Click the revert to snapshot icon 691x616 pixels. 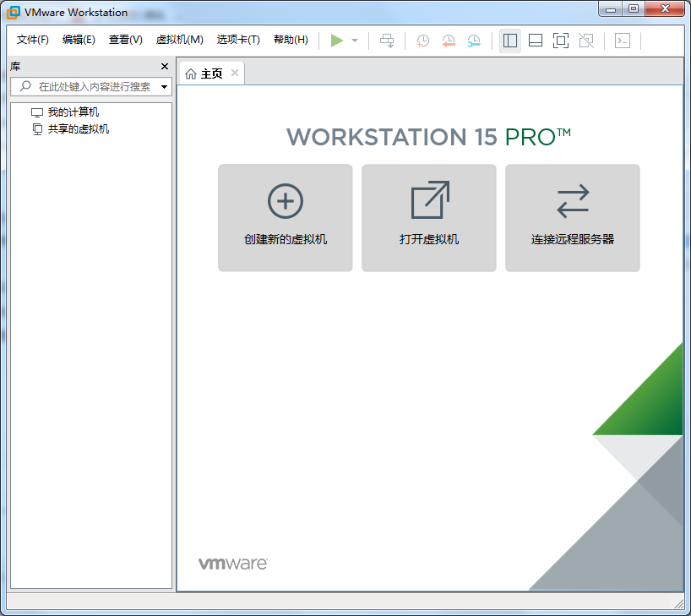pos(449,41)
